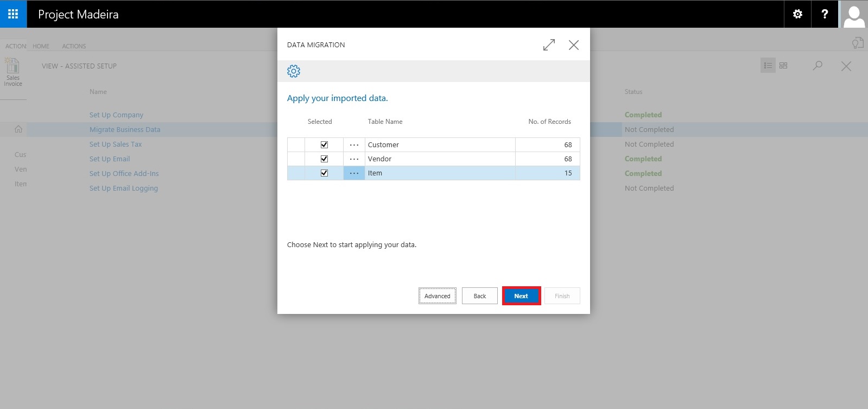868x409 pixels.
Task: Open the settings gear in top bar
Action: [797, 14]
